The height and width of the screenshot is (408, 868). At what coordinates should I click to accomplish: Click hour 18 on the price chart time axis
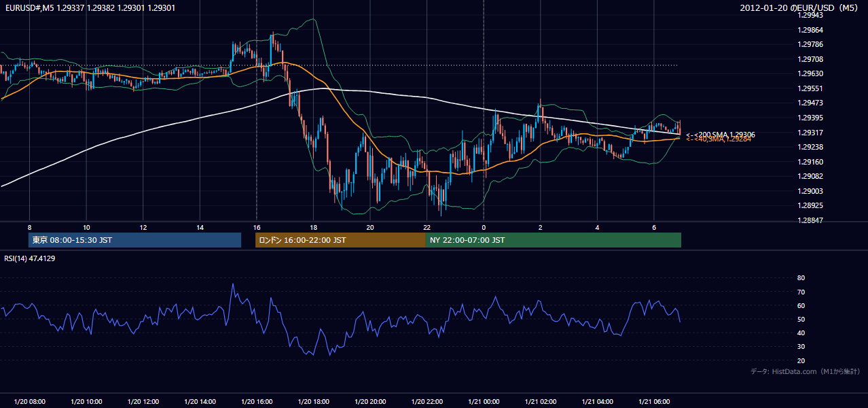click(x=313, y=227)
